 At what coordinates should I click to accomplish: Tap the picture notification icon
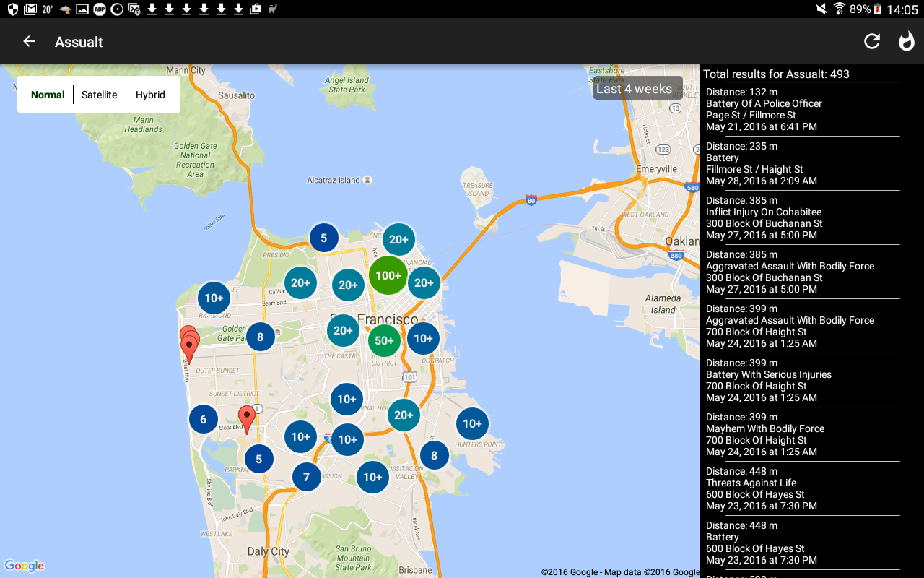82,9
